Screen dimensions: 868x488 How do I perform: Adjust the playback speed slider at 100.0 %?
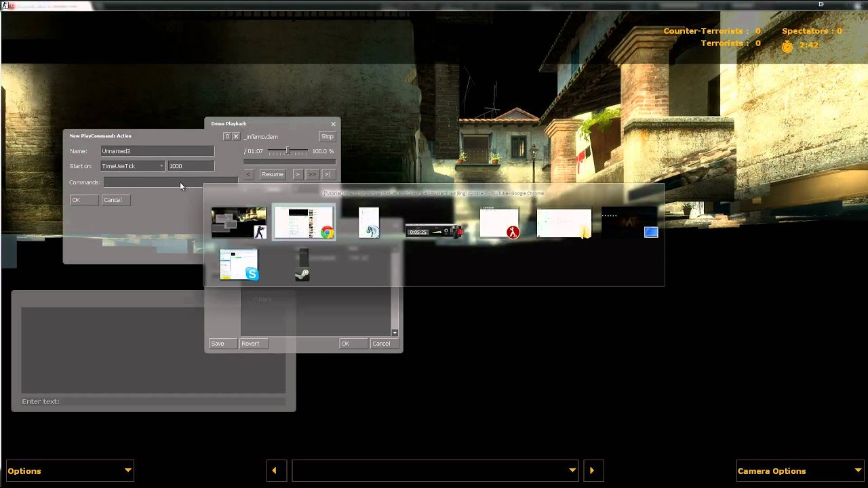point(288,150)
